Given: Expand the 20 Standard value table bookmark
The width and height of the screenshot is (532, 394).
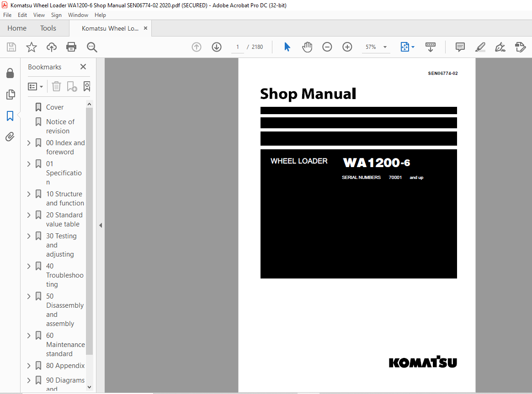Looking at the screenshot, I should (29, 215).
